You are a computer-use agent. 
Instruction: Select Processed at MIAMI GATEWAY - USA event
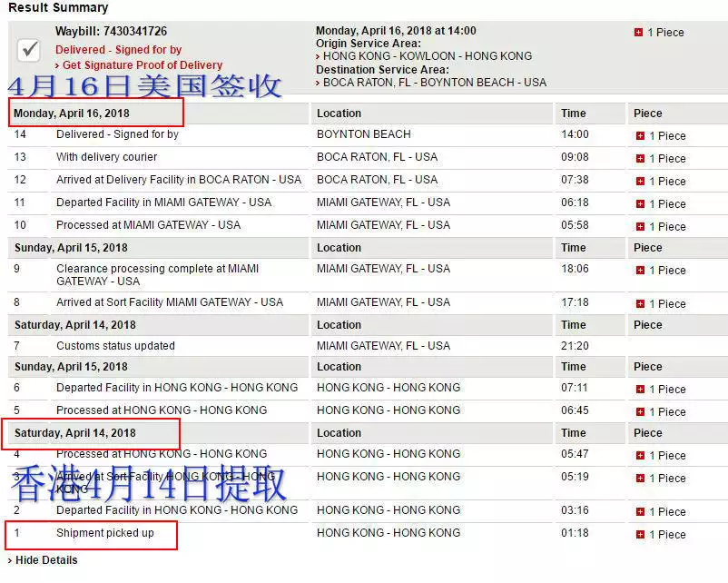[149, 225]
